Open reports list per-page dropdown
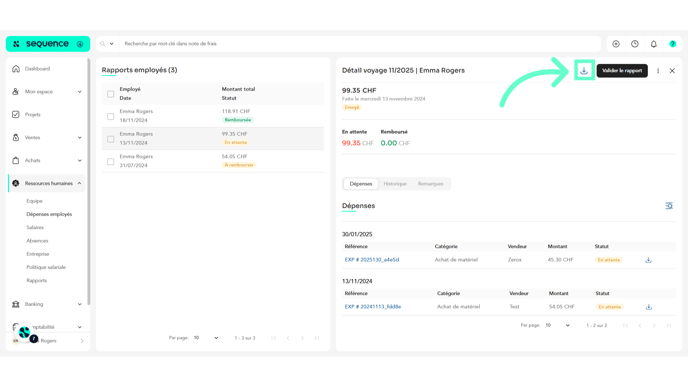The width and height of the screenshot is (688, 387). (206, 338)
